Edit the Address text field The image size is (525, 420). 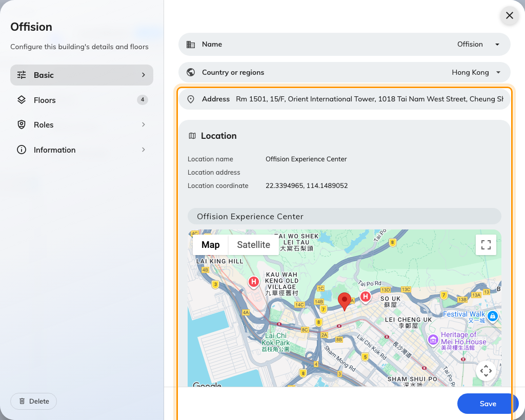click(369, 99)
